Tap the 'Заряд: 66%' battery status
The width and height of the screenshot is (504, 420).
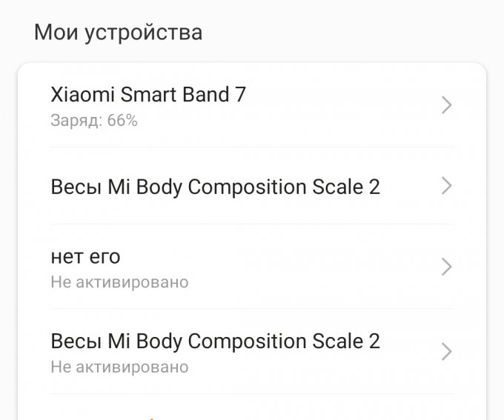click(94, 121)
